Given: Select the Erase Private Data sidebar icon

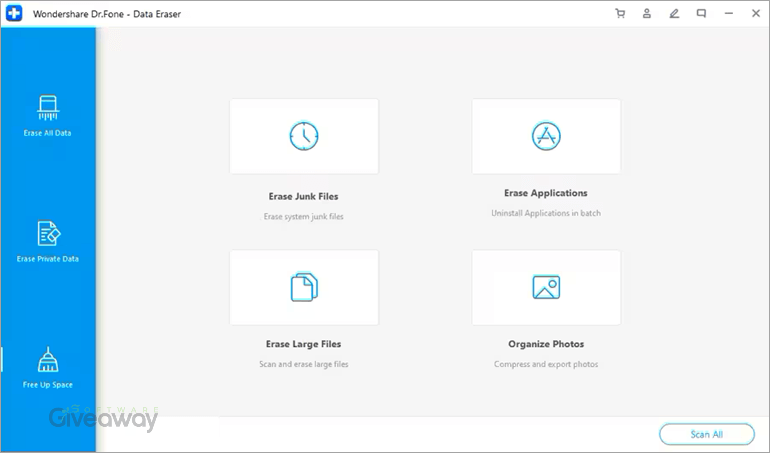Looking at the screenshot, I should (48, 233).
